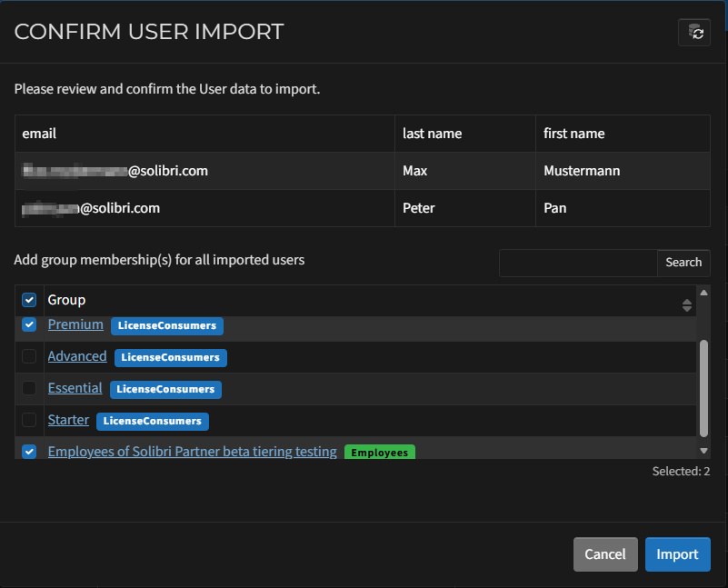728x588 pixels.
Task: Open the Premium group link
Action: (75, 324)
